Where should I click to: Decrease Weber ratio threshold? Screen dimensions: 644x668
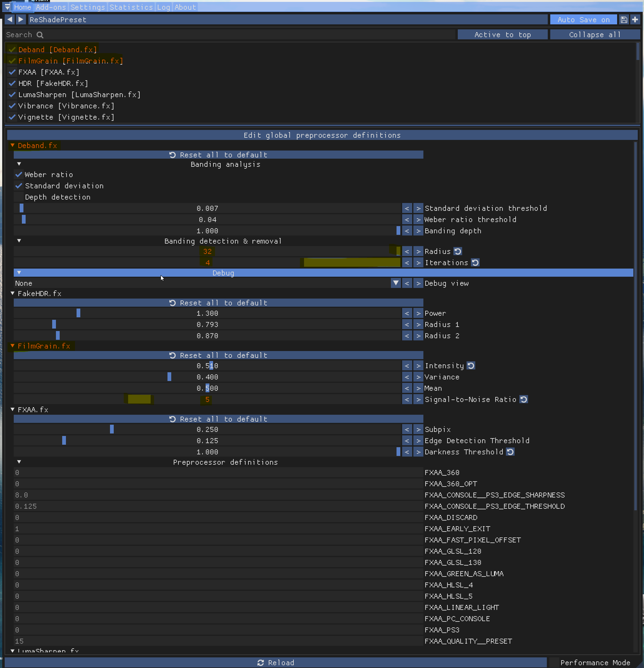click(407, 220)
